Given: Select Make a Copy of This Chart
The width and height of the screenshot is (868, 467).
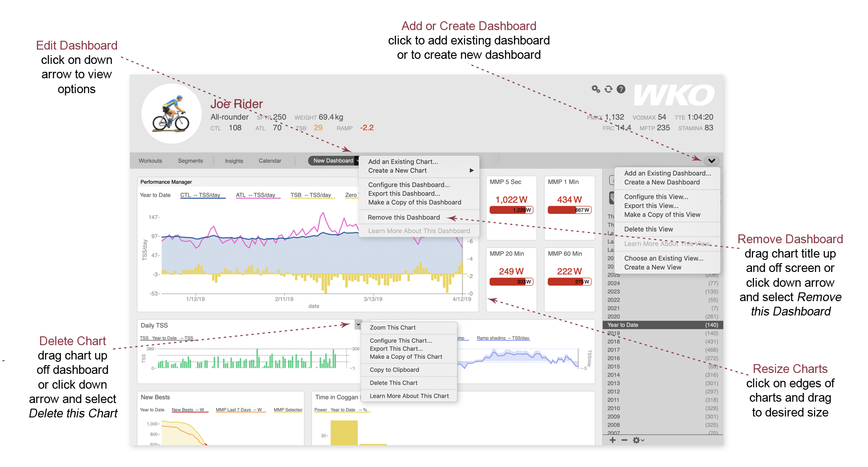Looking at the screenshot, I should [x=406, y=357].
